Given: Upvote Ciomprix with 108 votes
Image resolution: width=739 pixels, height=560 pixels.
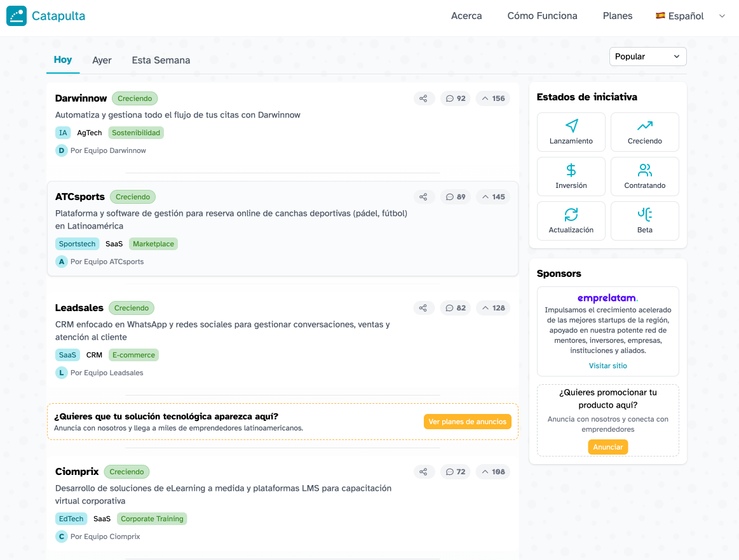Looking at the screenshot, I should click(x=493, y=472).
